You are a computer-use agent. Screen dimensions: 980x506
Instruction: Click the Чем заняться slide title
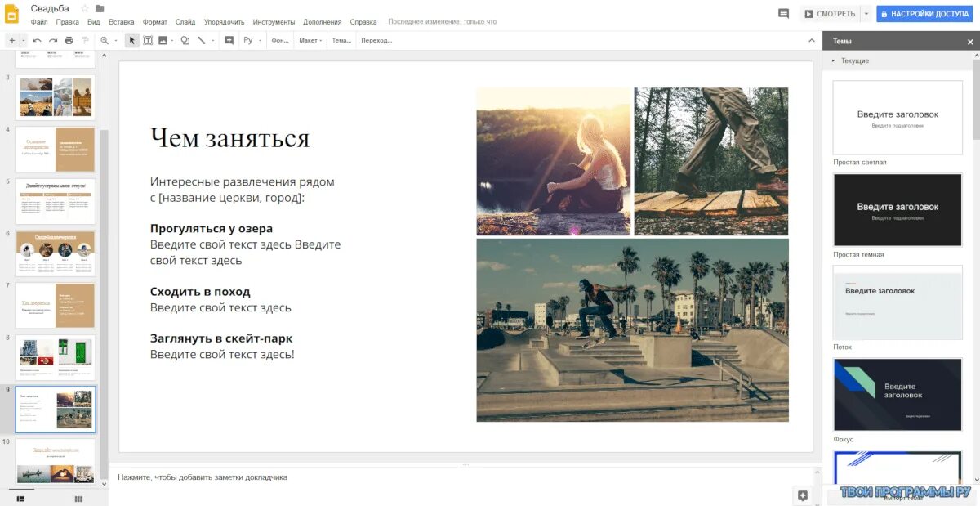(229, 138)
